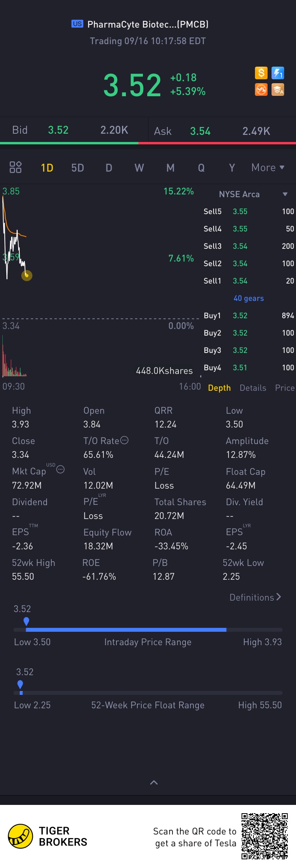Select the Buy1 order book row
296x868 pixels.
(249, 315)
